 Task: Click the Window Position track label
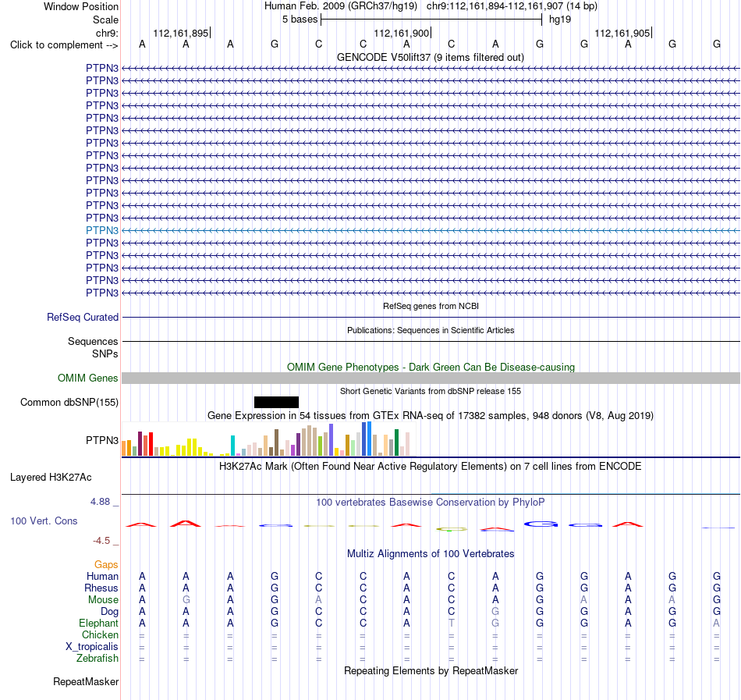81,6
